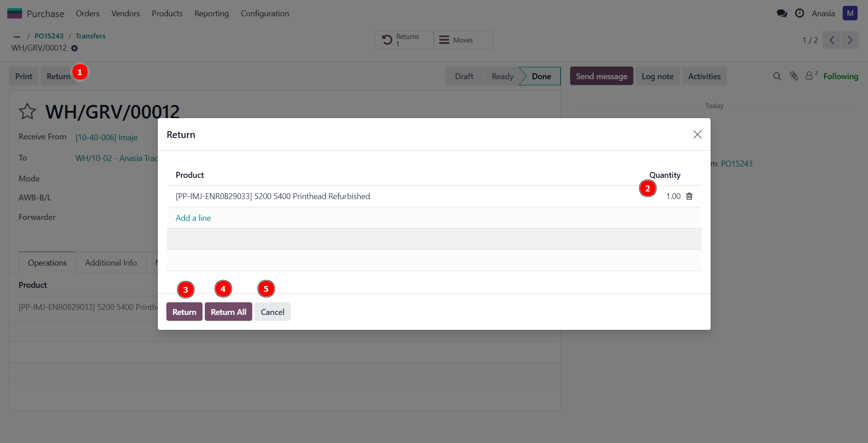Toggle the Following button
This screenshot has width=868, height=443.
point(840,76)
